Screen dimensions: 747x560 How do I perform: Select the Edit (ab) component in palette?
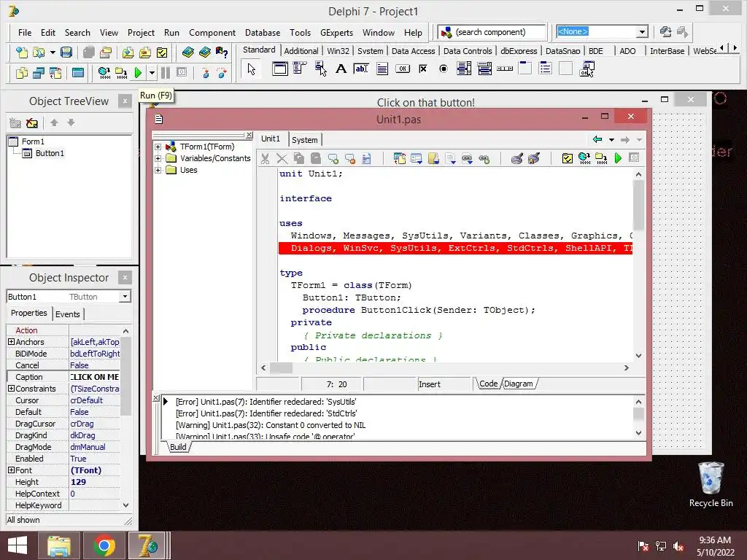(x=361, y=69)
